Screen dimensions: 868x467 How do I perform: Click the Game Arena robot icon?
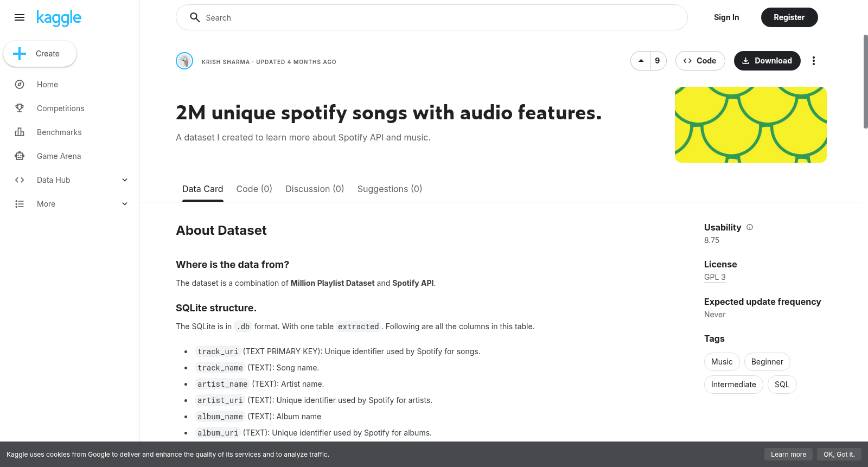point(20,156)
